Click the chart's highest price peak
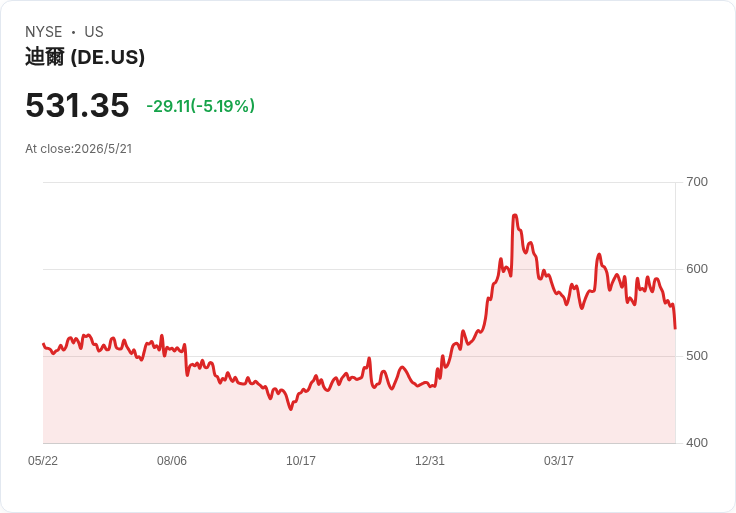This screenshot has width=736, height=513. coord(515,215)
